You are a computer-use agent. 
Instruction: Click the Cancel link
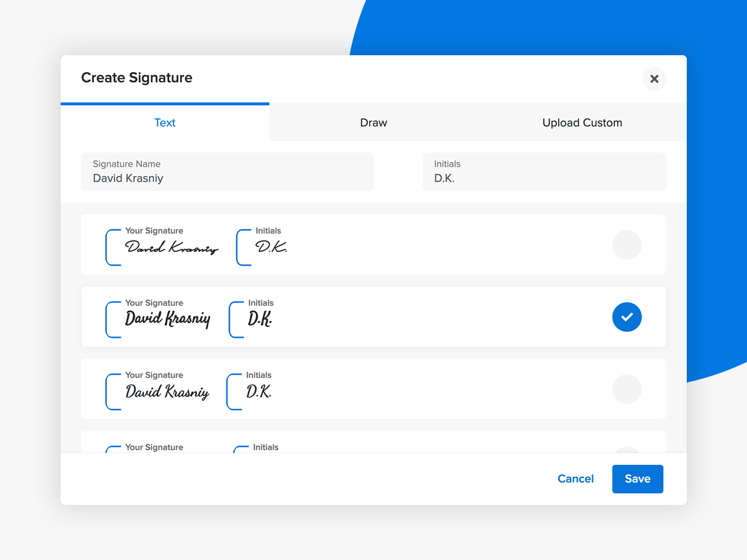tap(575, 479)
